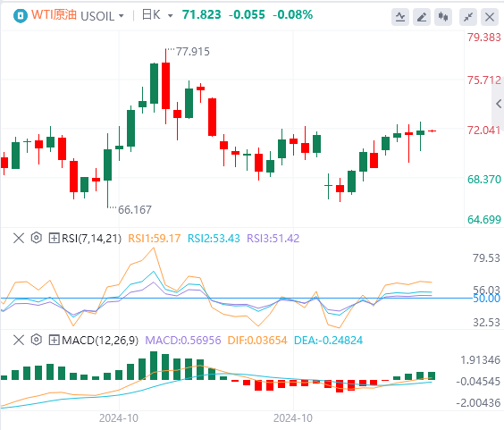Image resolution: width=504 pixels, height=430 pixels.
Task: Click the 79.383 price axis label
Action: pyautogui.click(x=484, y=38)
